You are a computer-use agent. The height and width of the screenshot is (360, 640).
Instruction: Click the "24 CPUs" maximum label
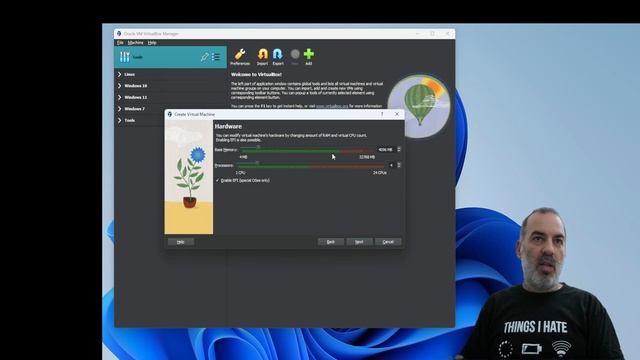380,173
